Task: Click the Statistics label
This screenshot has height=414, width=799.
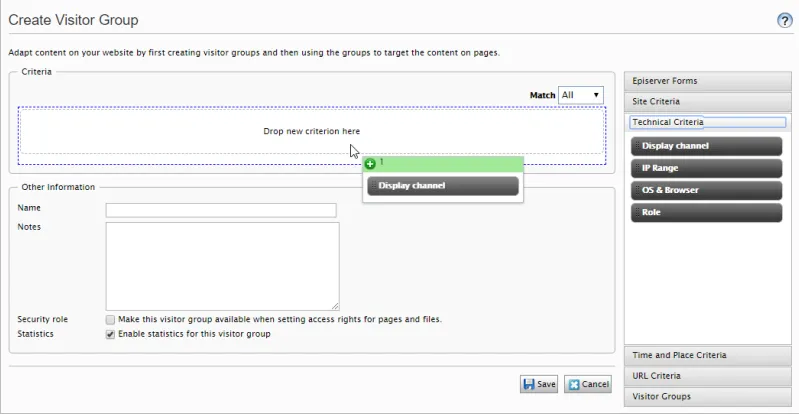Action: tap(35, 334)
